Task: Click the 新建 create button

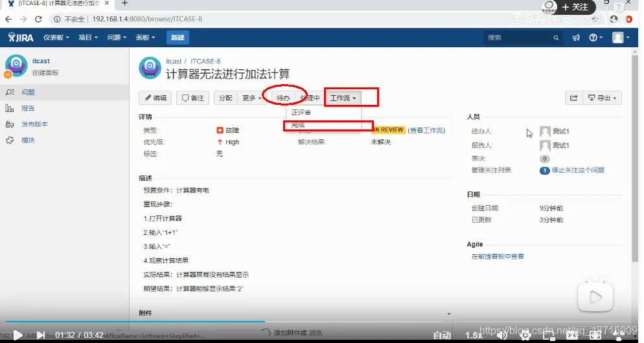Action: click(178, 38)
